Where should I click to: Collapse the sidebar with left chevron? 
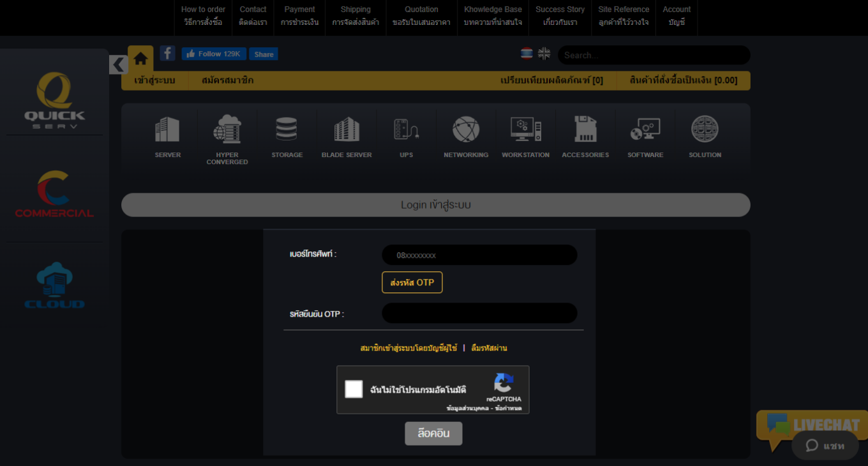coord(119,64)
